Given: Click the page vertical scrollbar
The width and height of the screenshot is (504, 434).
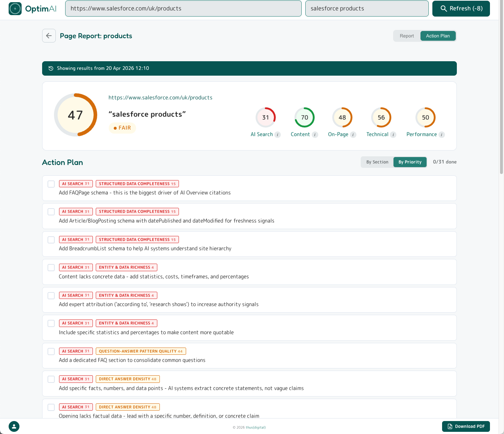Looking at the screenshot, I should (501, 86).
